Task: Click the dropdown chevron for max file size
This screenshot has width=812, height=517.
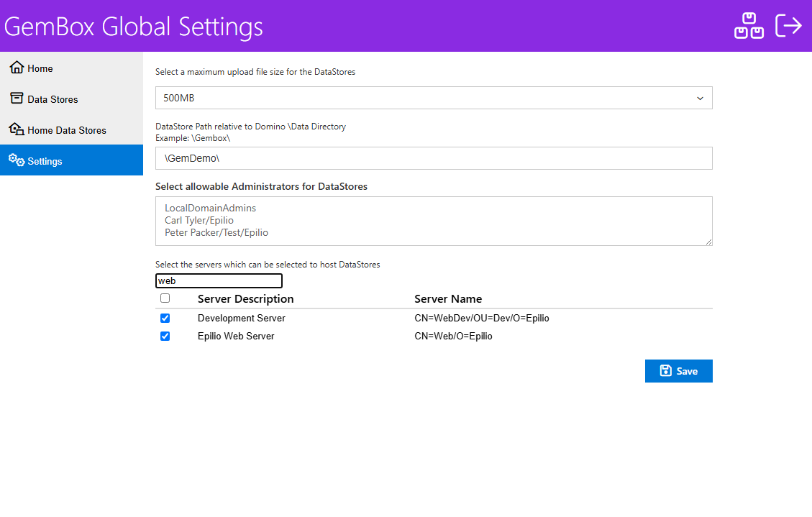Action: [700, 99]
